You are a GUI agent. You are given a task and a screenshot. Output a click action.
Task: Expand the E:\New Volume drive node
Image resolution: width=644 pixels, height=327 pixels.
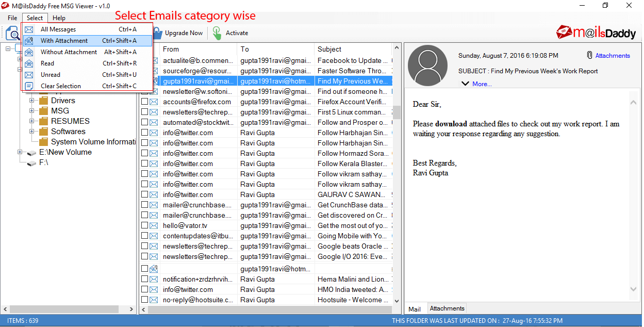click(20, 152)
